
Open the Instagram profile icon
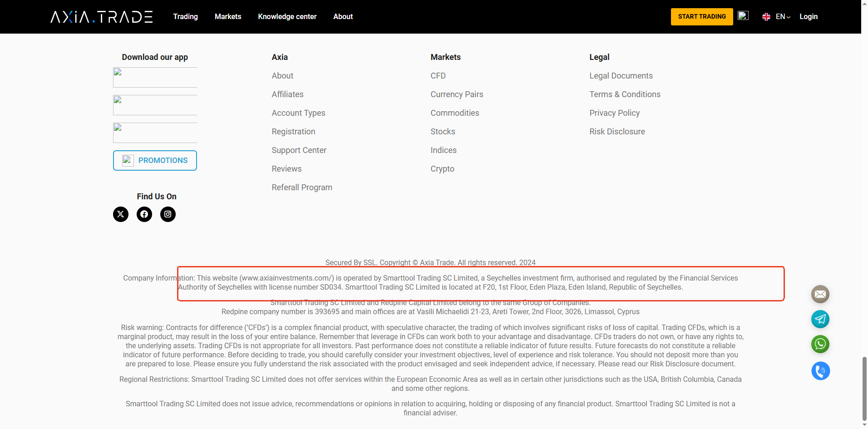168,214
